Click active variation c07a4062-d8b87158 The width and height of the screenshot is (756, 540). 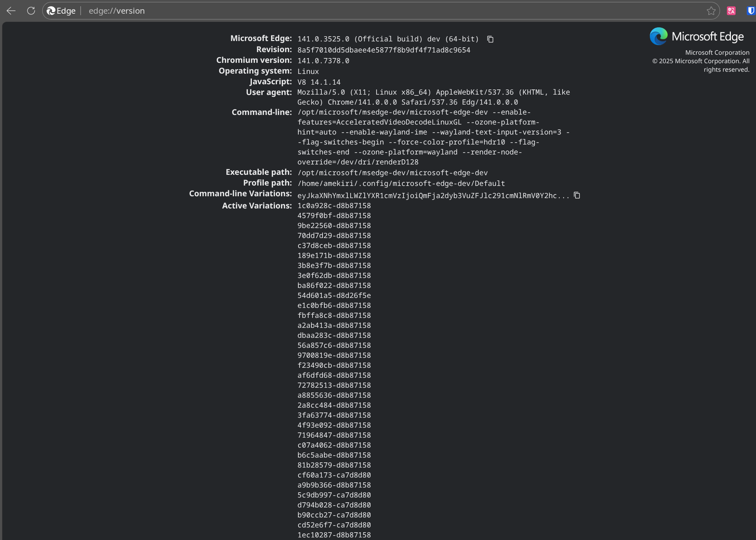coord(334,445)
